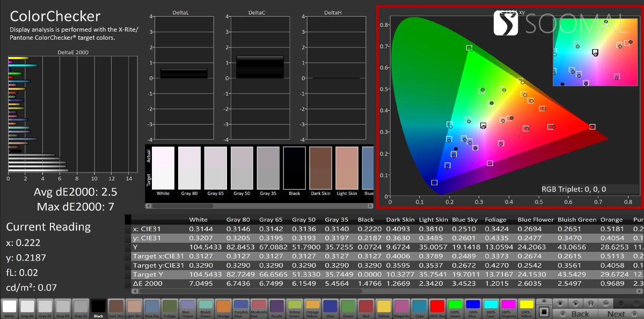Click the DeltaC chart
This screenshot has height=319, width=644.
click(x=260, y=78)
